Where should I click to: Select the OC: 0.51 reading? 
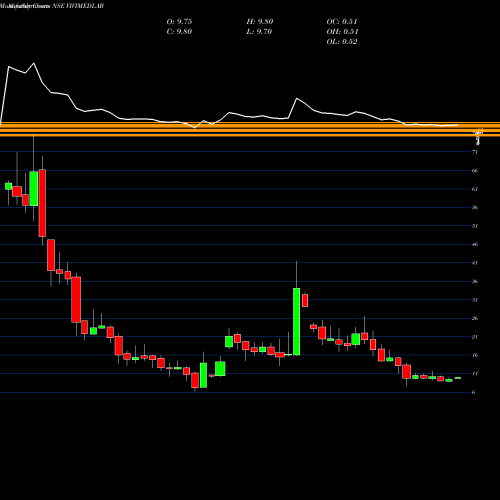tap(342, 22)
